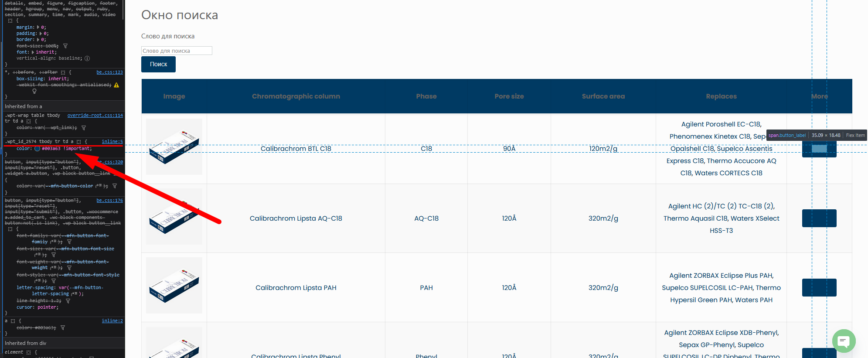The height and width of the screenshot is (358, 868).
Task: Expand the margin shorthand property triangle
Action: pyautogui.click(x=38, y=27)
